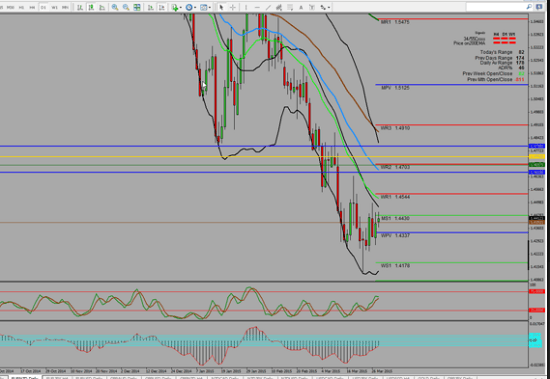Click the Zoom Out magnifier icon
Image resolution: width=550 pixels, height=379 pixels.
[126, 7]
